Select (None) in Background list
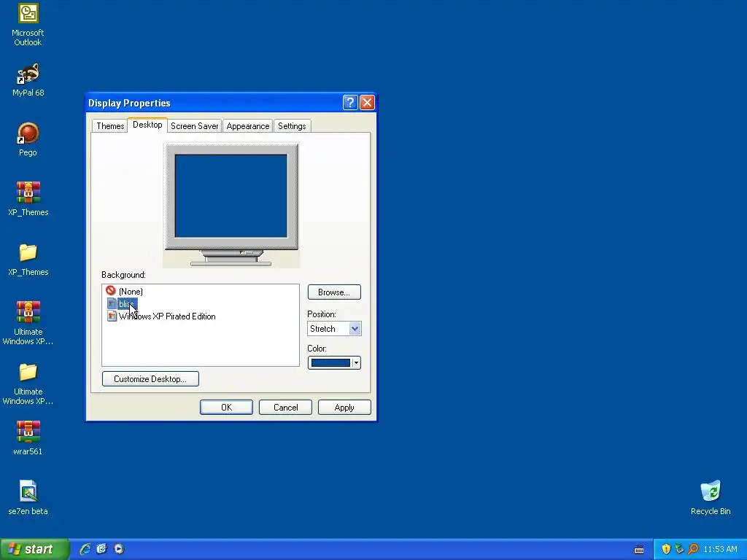This screenshot has width=747, height=560. (x=131, y=292)
